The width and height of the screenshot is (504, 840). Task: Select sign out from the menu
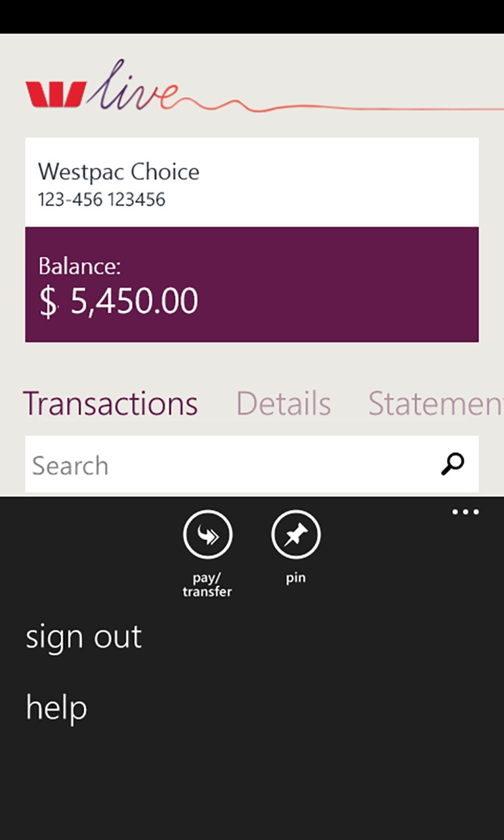[83, 637]
